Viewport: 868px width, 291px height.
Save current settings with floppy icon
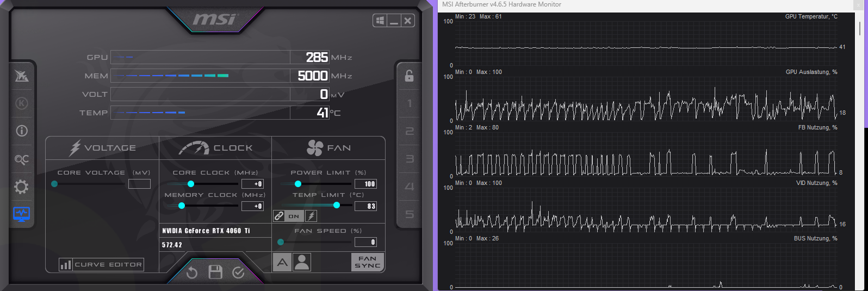point(215,272)
